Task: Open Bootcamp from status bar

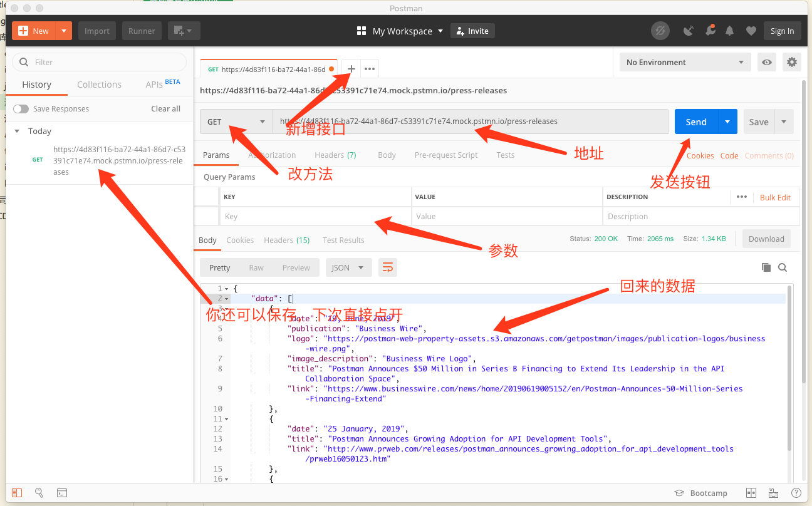Action: [x=702, y=493]
